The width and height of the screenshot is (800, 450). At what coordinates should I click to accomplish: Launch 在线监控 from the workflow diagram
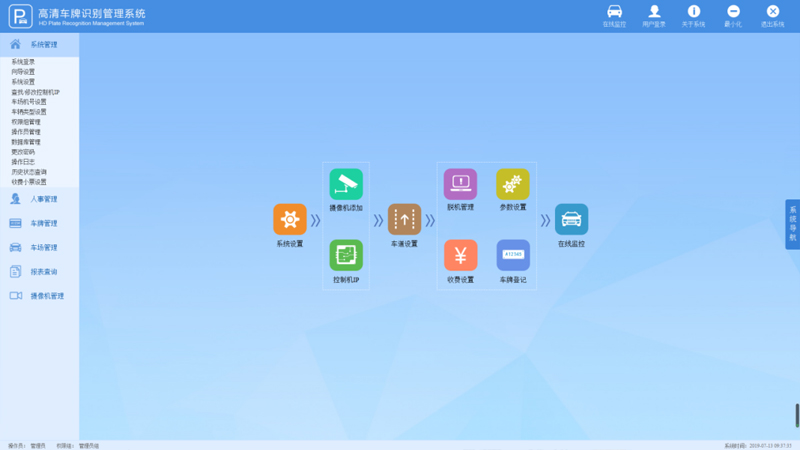click(571, 219)
